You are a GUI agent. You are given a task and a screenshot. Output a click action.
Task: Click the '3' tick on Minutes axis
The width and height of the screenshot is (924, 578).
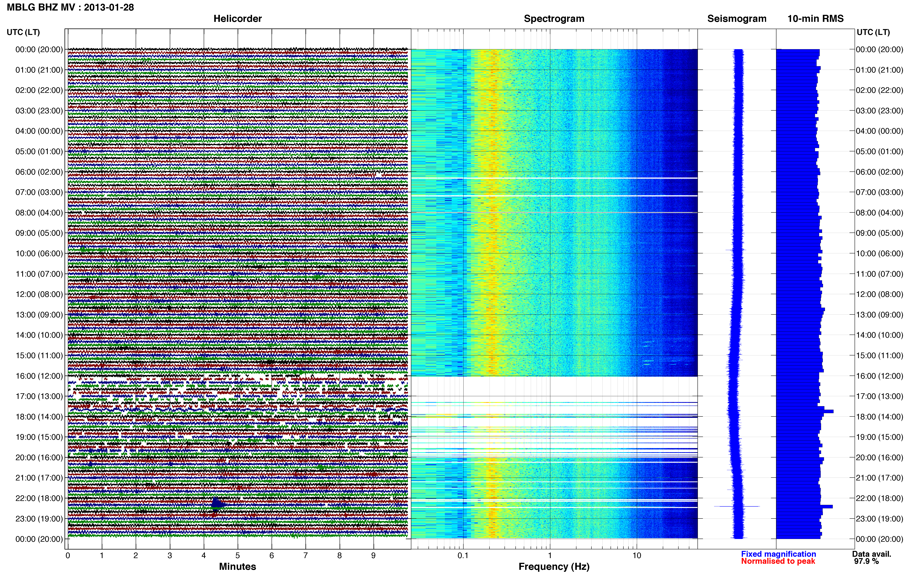[x=170, y=555]
